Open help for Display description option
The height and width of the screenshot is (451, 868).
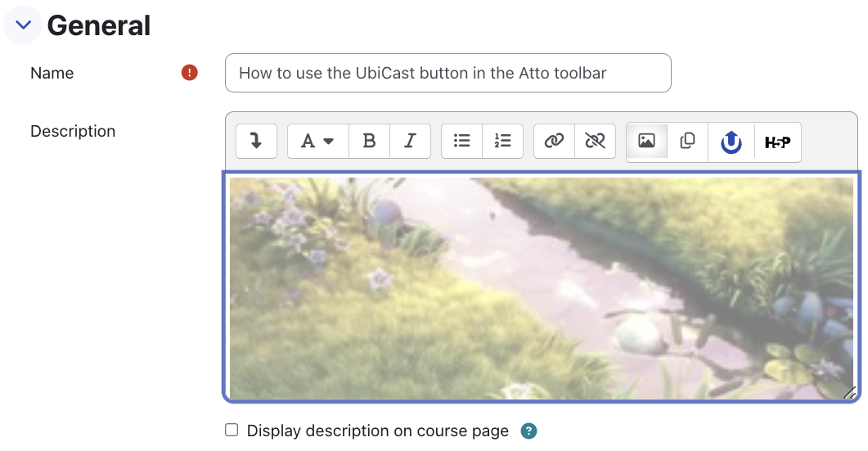(x=528, y=431)
